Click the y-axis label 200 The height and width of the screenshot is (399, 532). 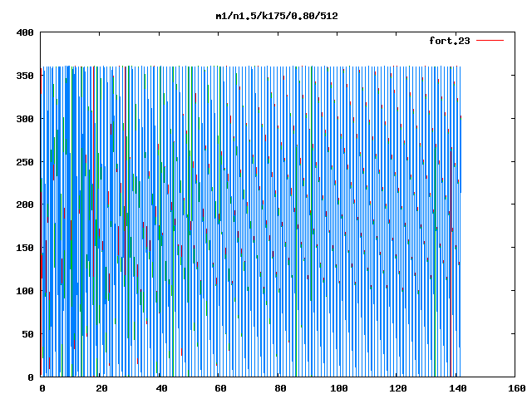pos(25,204)
